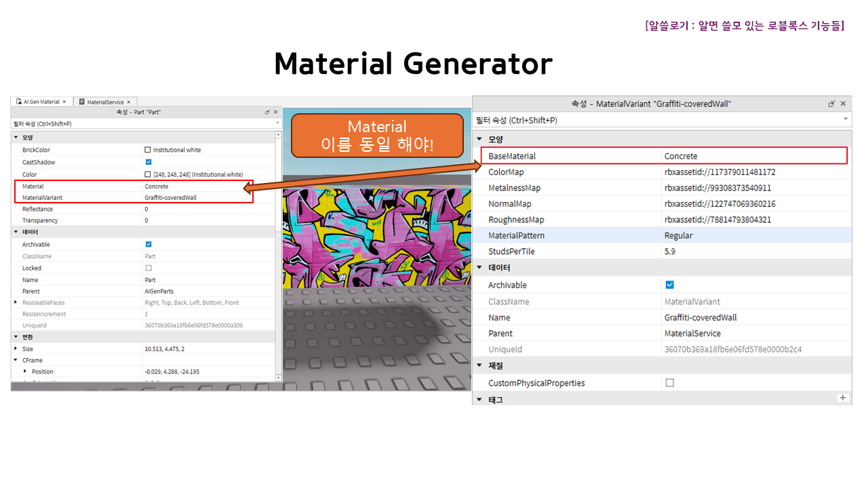
Task: Toggle Archivable checkbox in the Part panel
Action: click(149, 244)
